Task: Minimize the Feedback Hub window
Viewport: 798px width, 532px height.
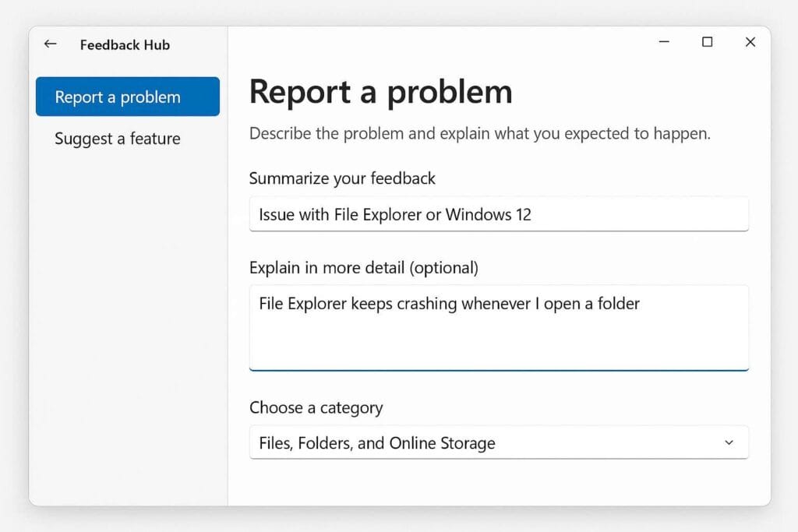Action: tap(665, 42)
